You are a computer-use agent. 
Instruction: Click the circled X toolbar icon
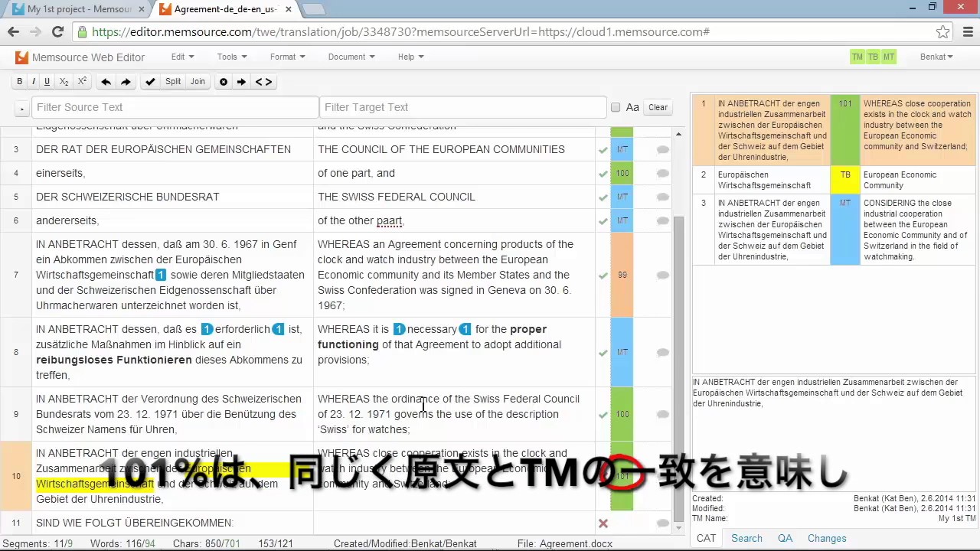[x=224, y=82]
